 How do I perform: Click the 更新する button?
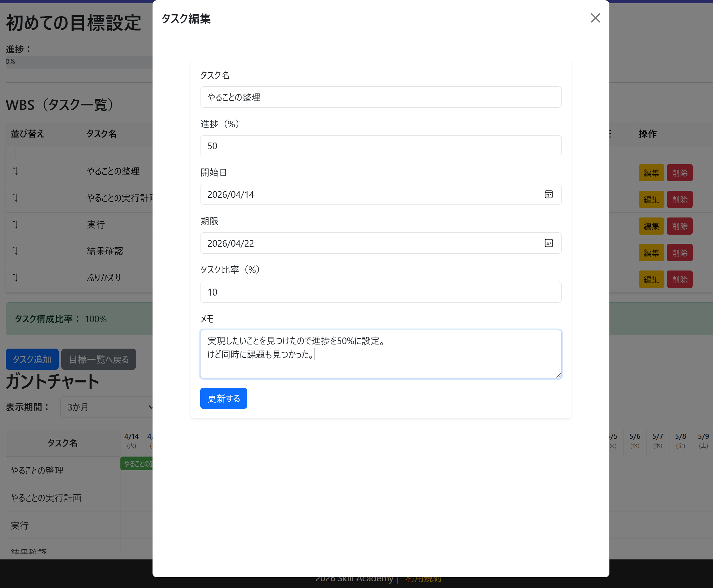223,398
